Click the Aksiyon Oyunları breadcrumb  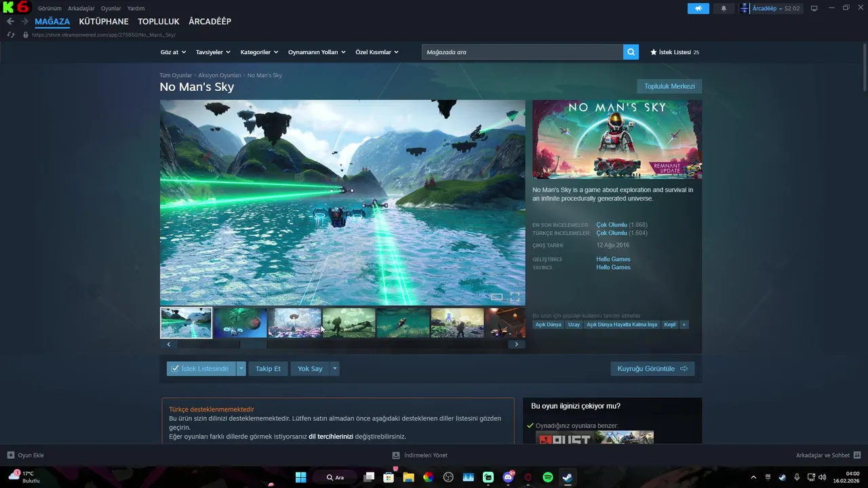pos(220,75)
